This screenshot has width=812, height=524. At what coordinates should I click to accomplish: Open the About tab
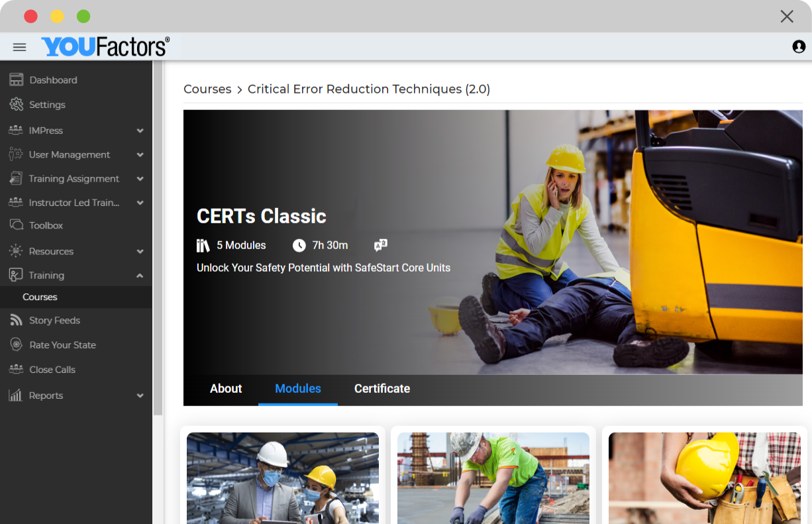pyautogui.click(x=226, y=389)
